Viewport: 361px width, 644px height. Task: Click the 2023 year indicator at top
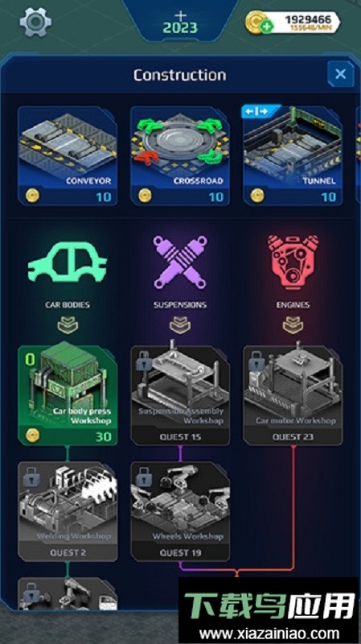[180, 27]
